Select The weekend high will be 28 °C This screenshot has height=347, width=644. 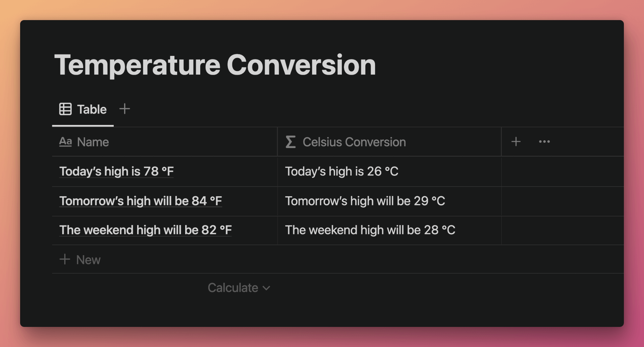[389, 230]
